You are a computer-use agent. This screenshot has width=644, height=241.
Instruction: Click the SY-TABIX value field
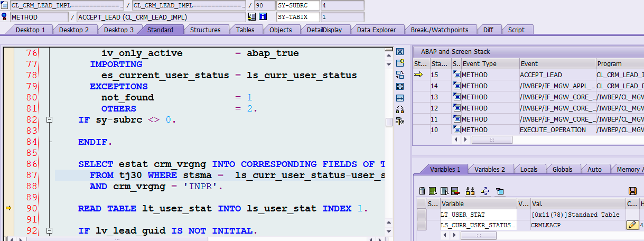[342, 17]
